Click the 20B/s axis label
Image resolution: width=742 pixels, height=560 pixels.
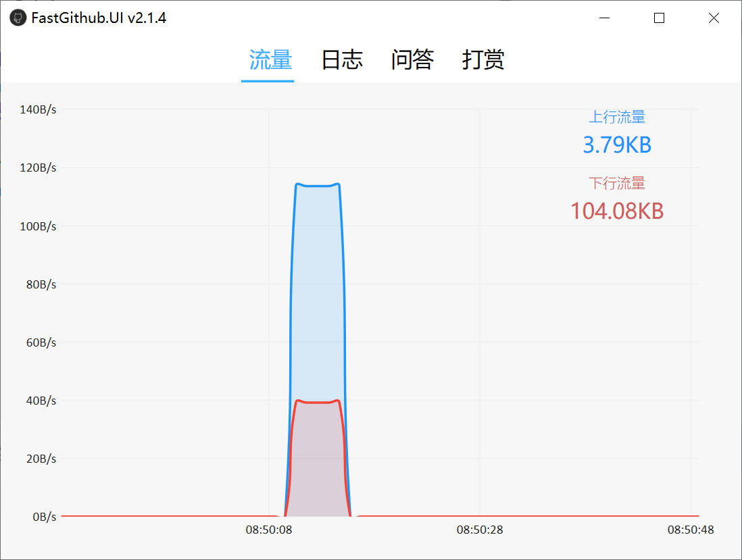click(x=41, y=459)
